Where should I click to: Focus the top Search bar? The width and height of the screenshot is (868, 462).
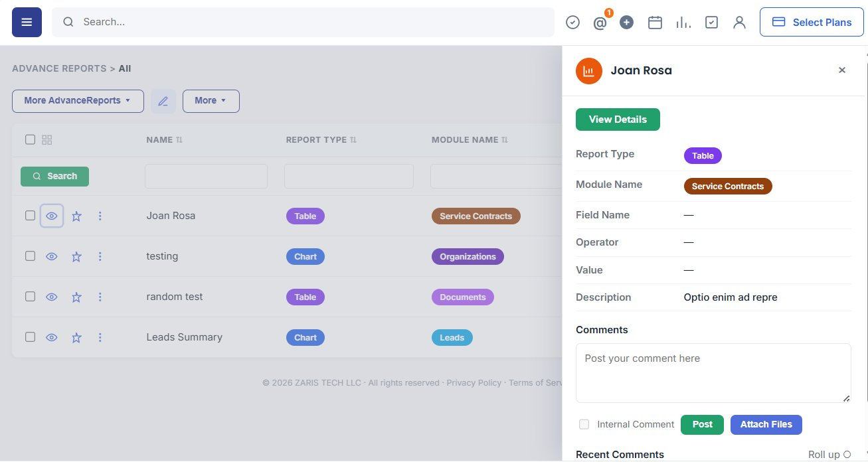coord(303,22)
